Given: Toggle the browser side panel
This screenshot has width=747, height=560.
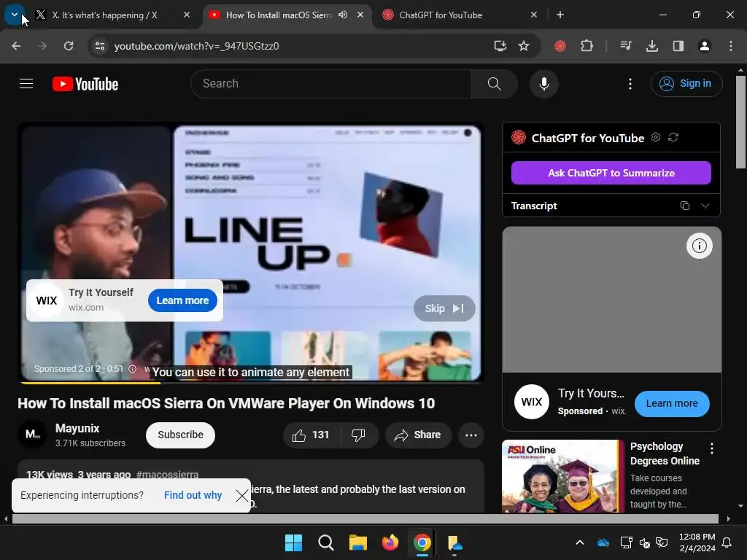Looking at the screenshot, I should click(x=678, y=46).
